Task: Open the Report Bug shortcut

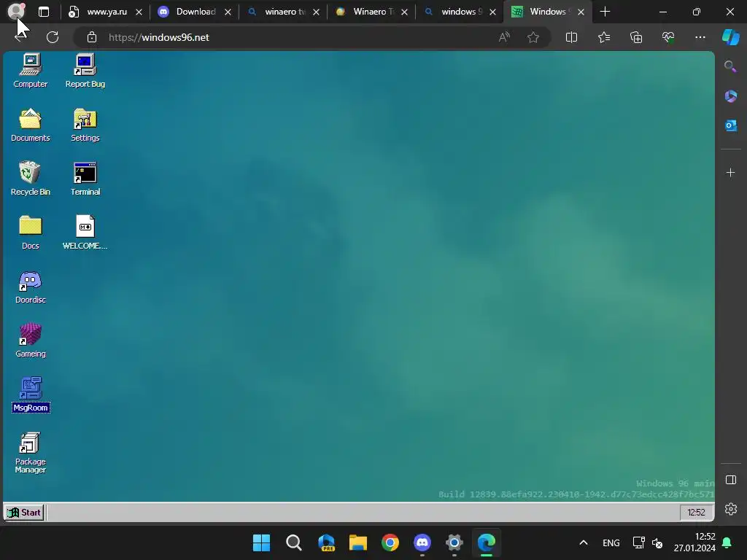Action: pyautogui.click(x=85, y=71)
